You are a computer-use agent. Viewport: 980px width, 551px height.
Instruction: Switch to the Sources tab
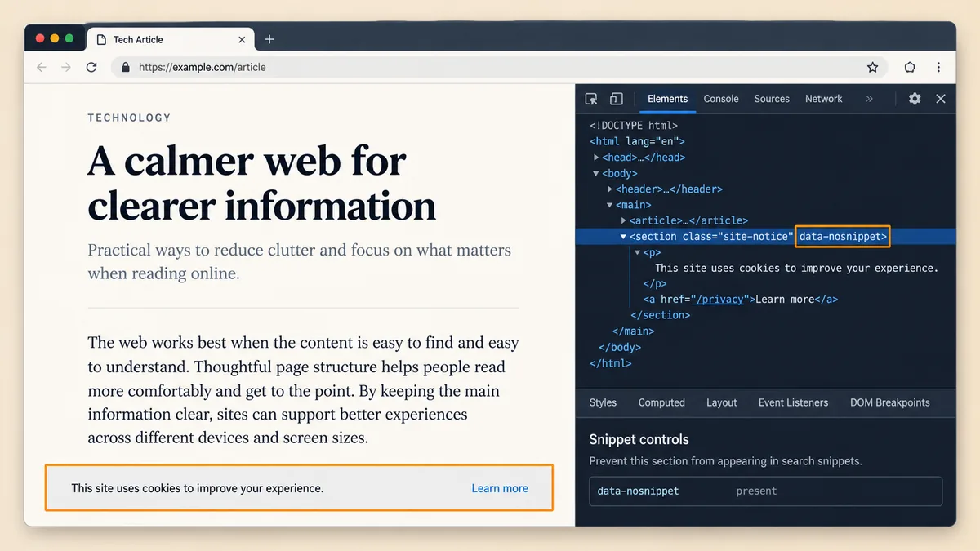pyautogui.click(x=772, y=99)
